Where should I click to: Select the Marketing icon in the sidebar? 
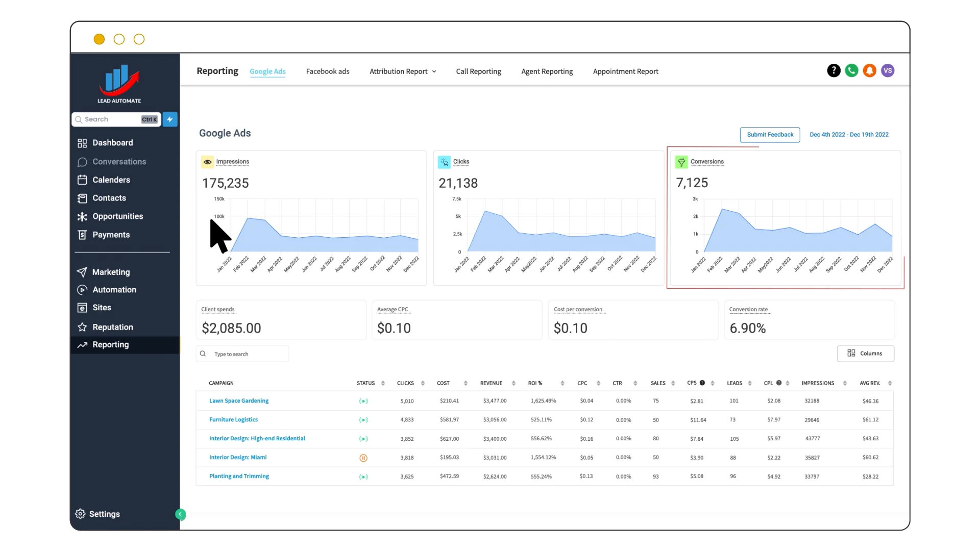[82, 272]
